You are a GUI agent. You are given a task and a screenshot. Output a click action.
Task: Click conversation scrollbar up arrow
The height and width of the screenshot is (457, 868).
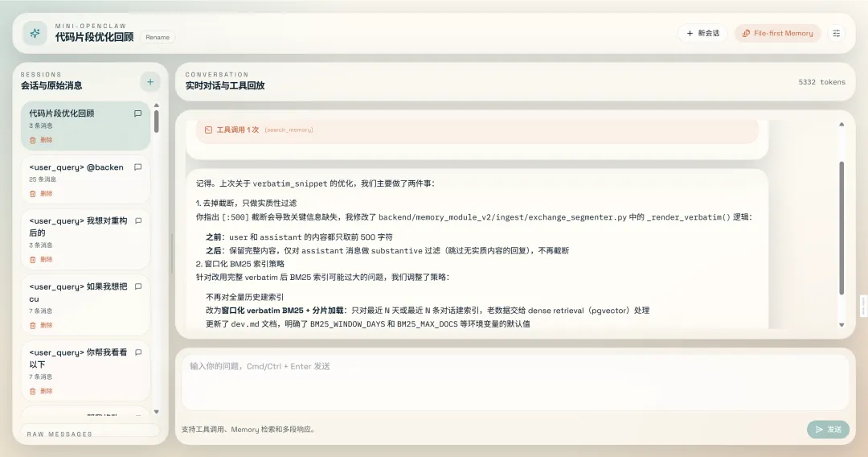tap(841, 125)
